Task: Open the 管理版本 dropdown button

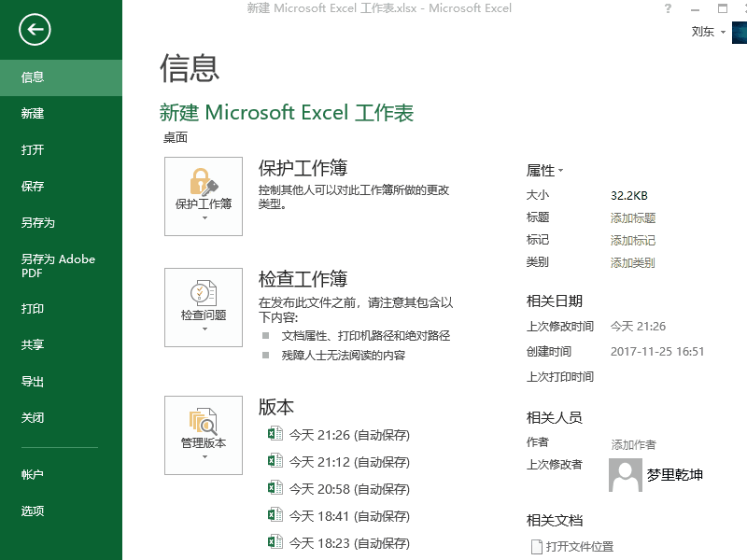Action: pyautogui.click(x=204, y=435)
